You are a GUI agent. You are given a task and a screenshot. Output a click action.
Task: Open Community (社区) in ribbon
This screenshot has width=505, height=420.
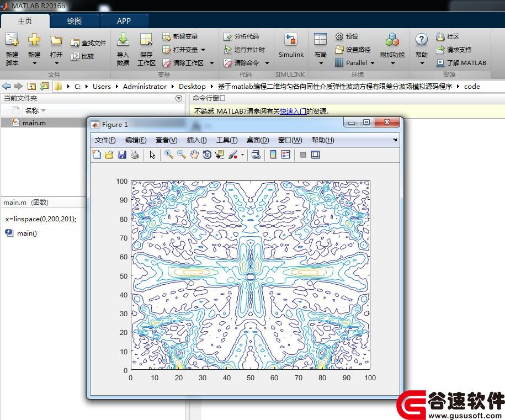pyautogui.click(x=448, y=36)
